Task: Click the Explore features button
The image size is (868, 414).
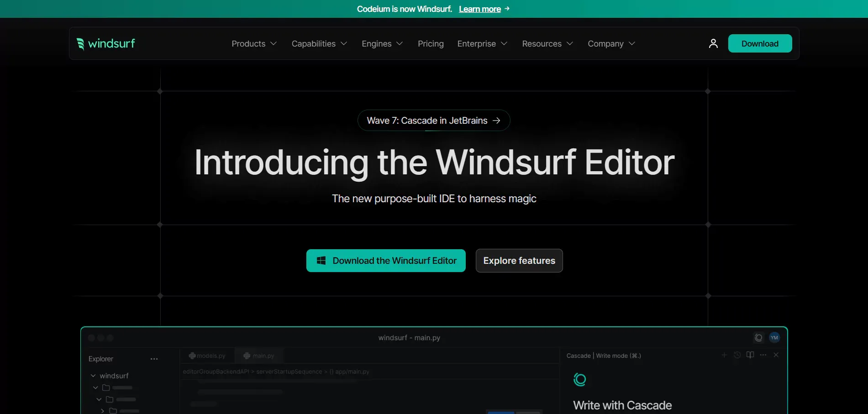Action: click(519, 261)
